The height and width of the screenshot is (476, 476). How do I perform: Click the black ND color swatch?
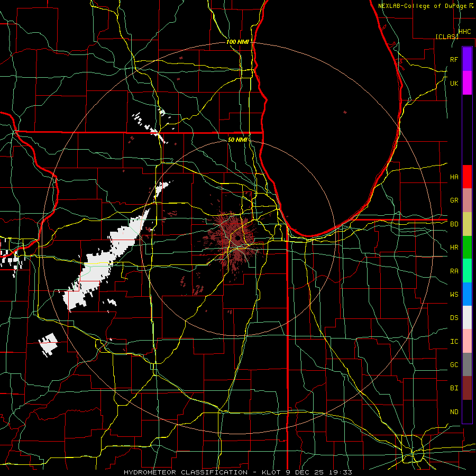(467, 411)
